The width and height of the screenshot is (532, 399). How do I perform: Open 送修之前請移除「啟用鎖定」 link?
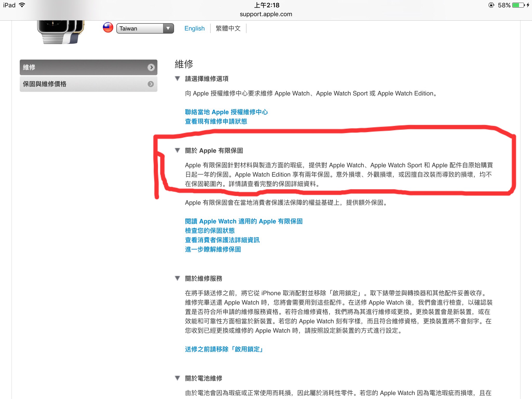[224, 349]
